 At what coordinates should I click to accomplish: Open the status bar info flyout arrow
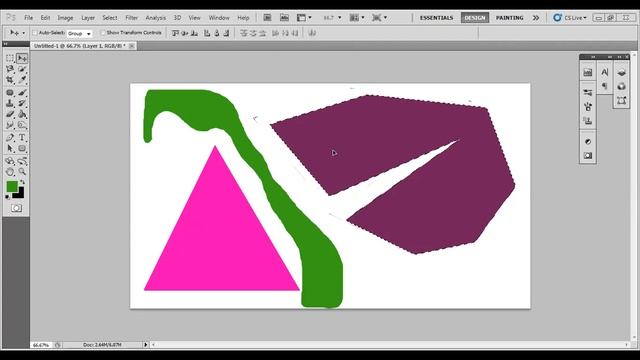145,345
